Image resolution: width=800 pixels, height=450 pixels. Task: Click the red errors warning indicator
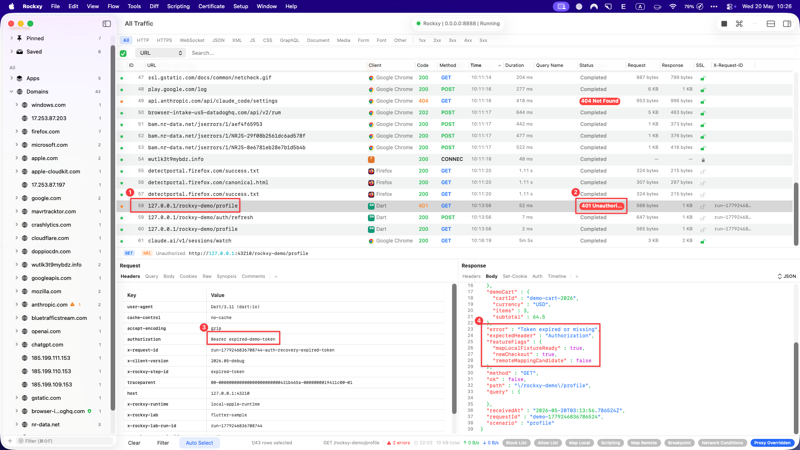click(398, 443)
